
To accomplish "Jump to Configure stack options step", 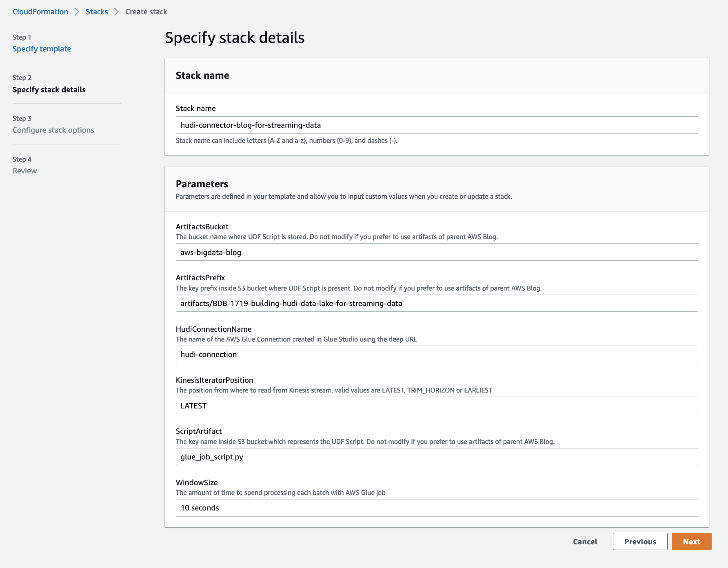I will (53, 130).
